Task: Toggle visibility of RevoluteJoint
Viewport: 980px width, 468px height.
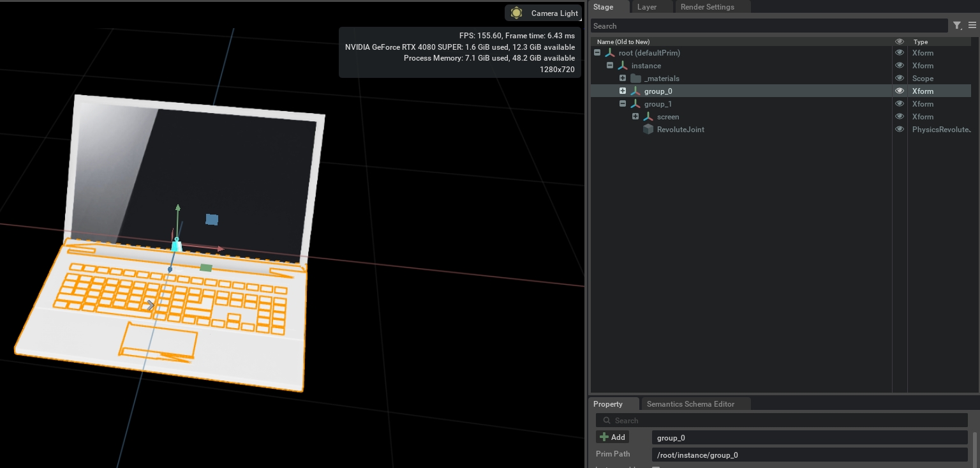Action: (x=900, y=130)
